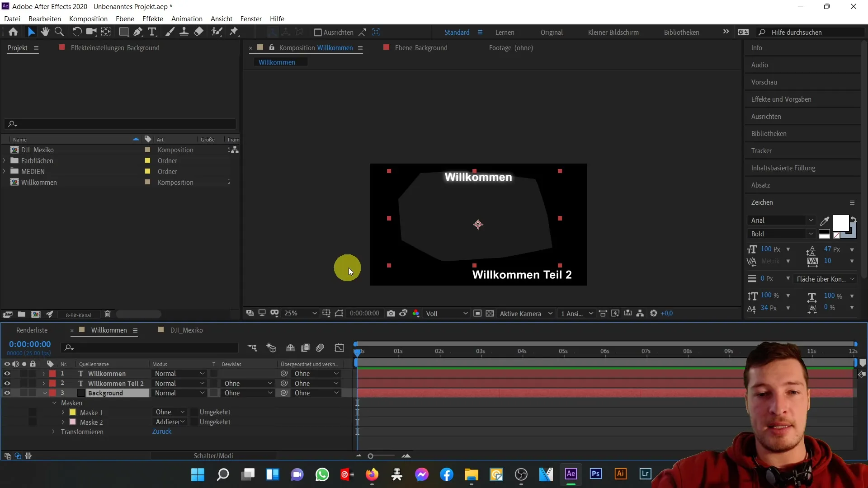
Task: Click the Zoom tool icon
Action: coord(58,32)
